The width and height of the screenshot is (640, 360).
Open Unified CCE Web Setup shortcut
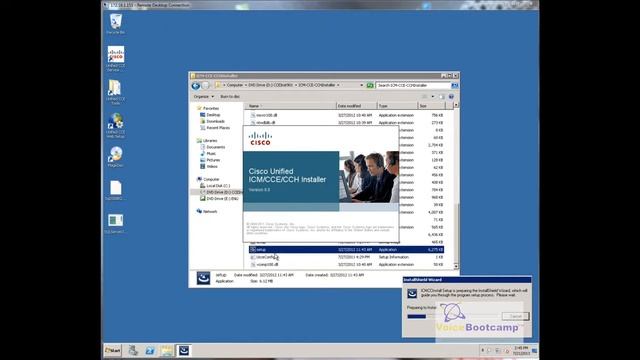(116, 125)
